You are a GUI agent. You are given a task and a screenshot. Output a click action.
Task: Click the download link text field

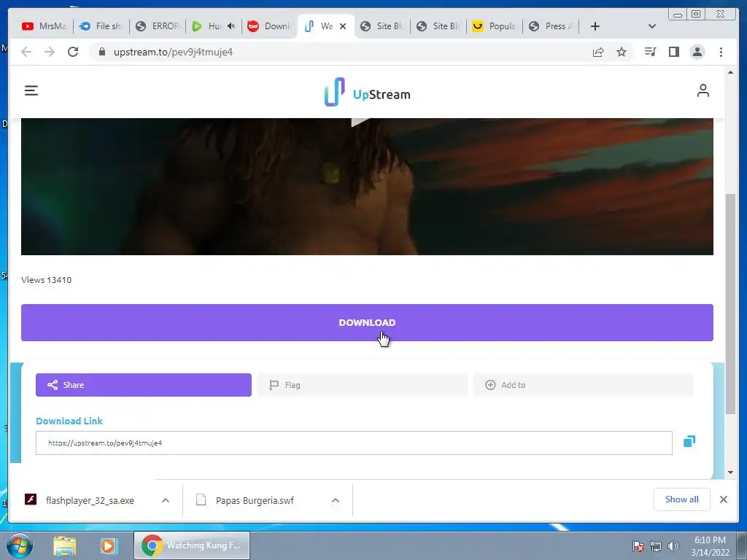point(354,443)
